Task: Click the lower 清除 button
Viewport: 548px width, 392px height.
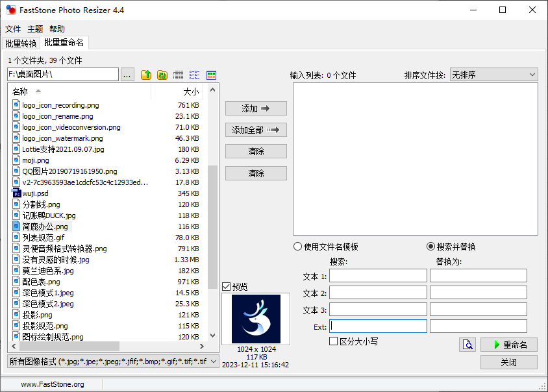Action: (x=256, y=173)
